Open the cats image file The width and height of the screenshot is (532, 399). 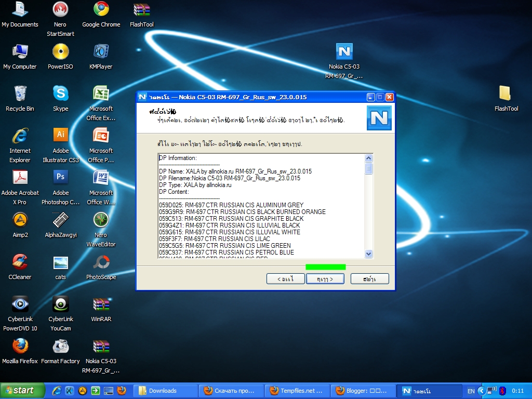pyautogui.click(x=60, y=267)
